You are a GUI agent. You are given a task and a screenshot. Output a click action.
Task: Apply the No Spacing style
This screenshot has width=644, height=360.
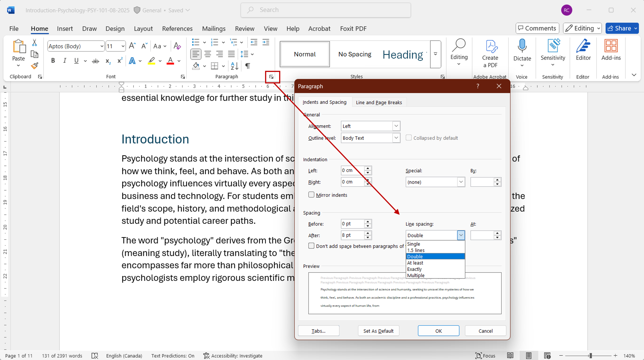pyautogui.click(x=355, y=54)
